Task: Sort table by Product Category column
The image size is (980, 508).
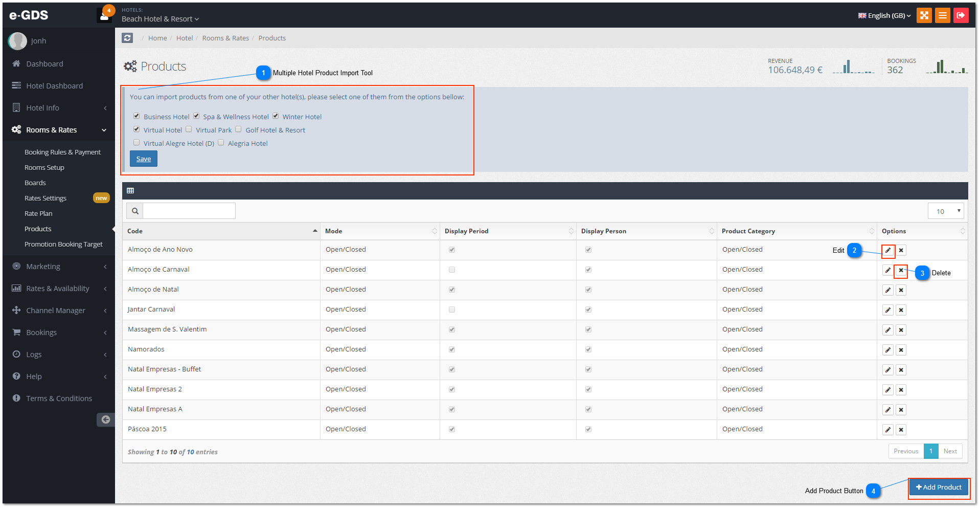Action: [x=797, y=231]
